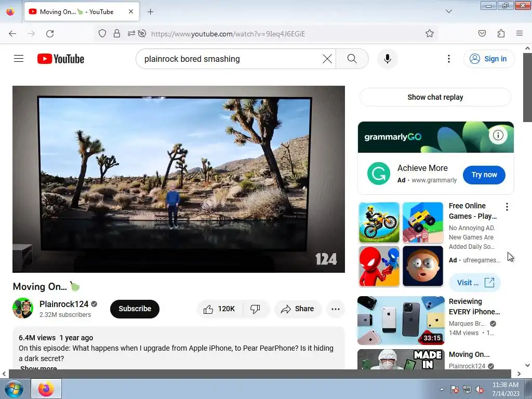Screen dimensions: 532x399
Task: Open the cartoon face game thumbnail
Action: coord(423,267)
